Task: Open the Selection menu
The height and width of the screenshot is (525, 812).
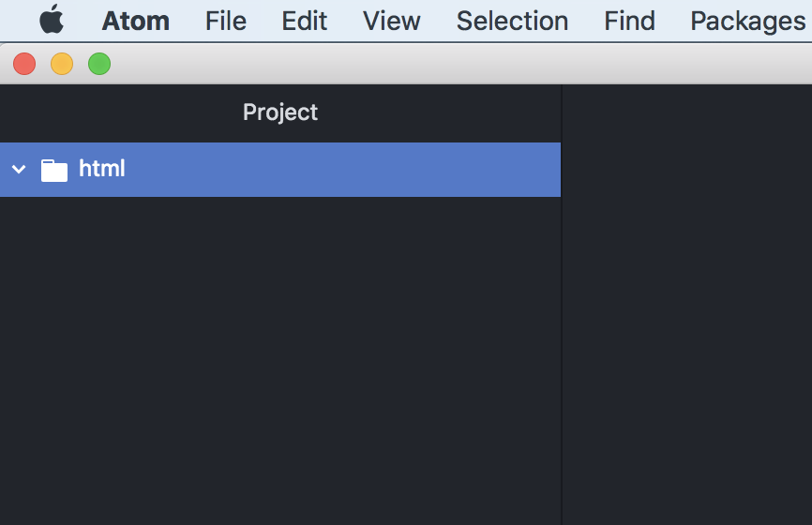Action: pos(512,21)
